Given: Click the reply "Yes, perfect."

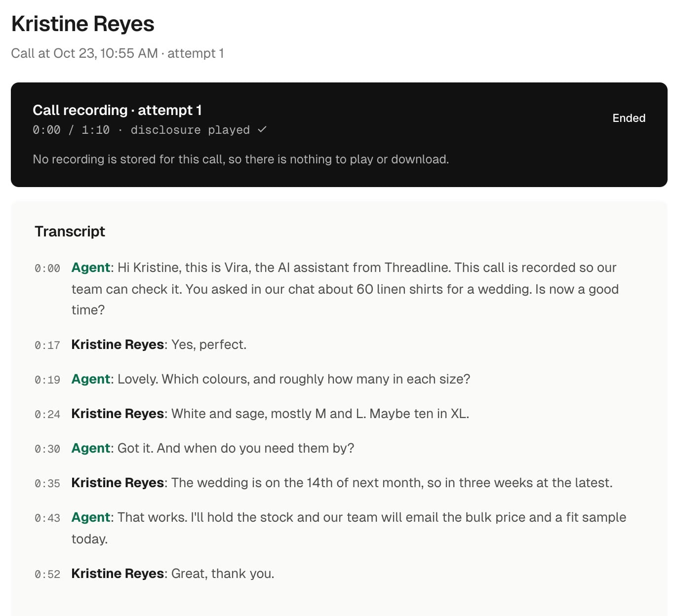Looking at the screenshot, I should tap(209, 345).
